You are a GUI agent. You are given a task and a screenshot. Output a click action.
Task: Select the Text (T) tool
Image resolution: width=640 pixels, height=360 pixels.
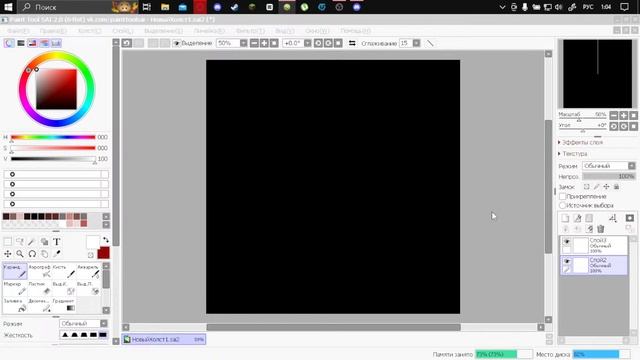coord(57,242)
